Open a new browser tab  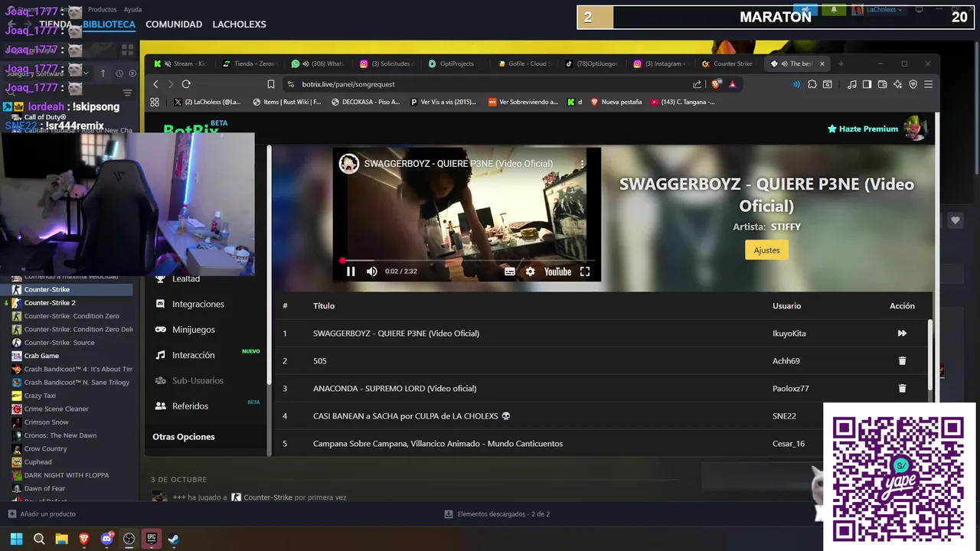(x=841, y=64)
